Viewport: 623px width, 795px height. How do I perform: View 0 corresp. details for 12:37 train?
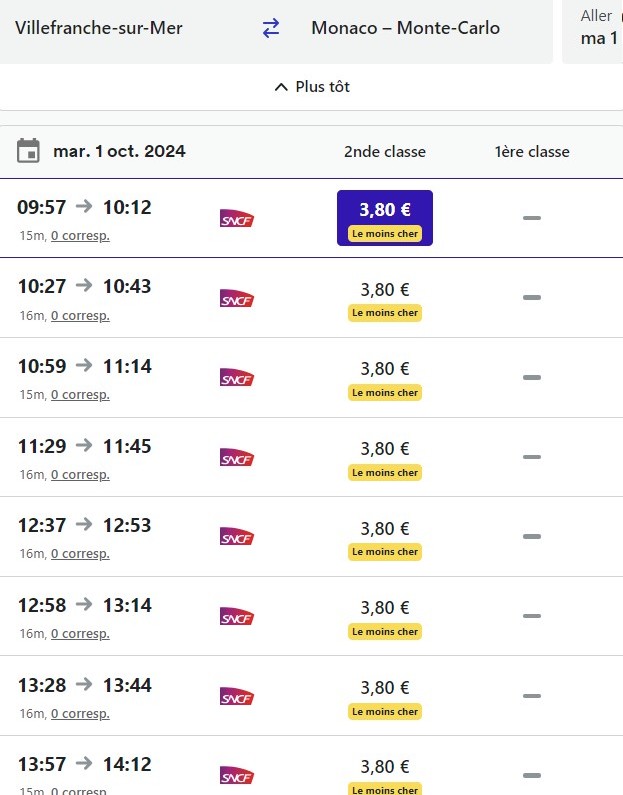(x=80, y=554)
